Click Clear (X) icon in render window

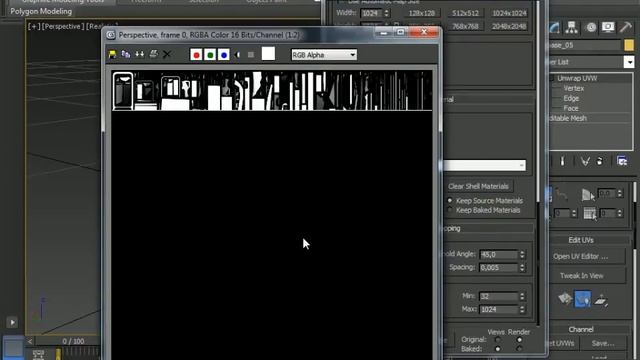point(167,54)
